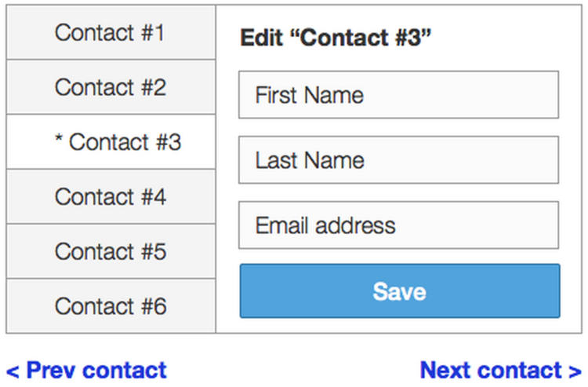
Task: Click the Last Name placeholder text
Action: tap(310, 161)
